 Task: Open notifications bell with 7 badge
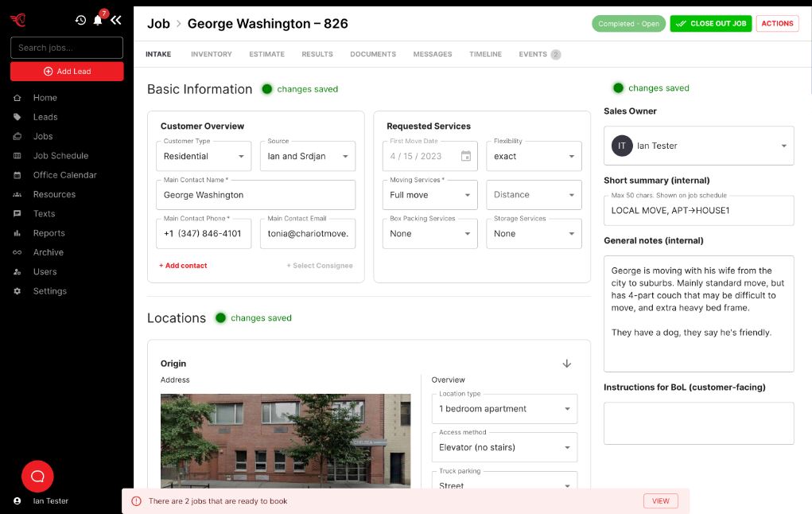coord(98,20)
